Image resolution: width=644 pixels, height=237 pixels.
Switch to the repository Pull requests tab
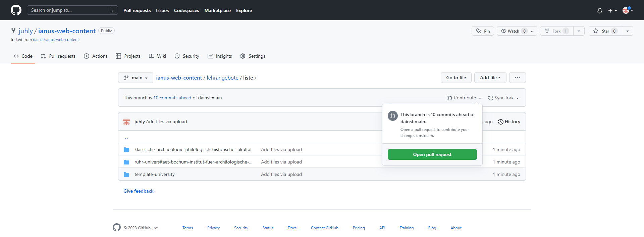click(x=58, y=56)
